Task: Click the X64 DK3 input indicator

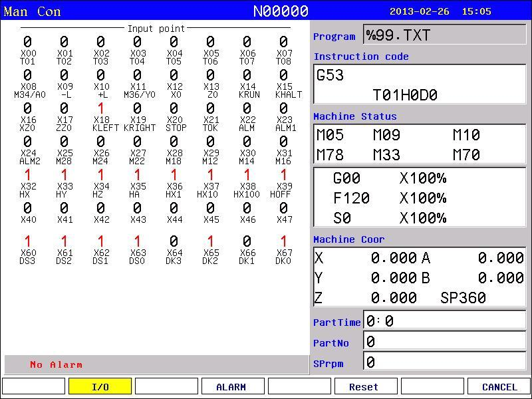Action: (174, 251)
